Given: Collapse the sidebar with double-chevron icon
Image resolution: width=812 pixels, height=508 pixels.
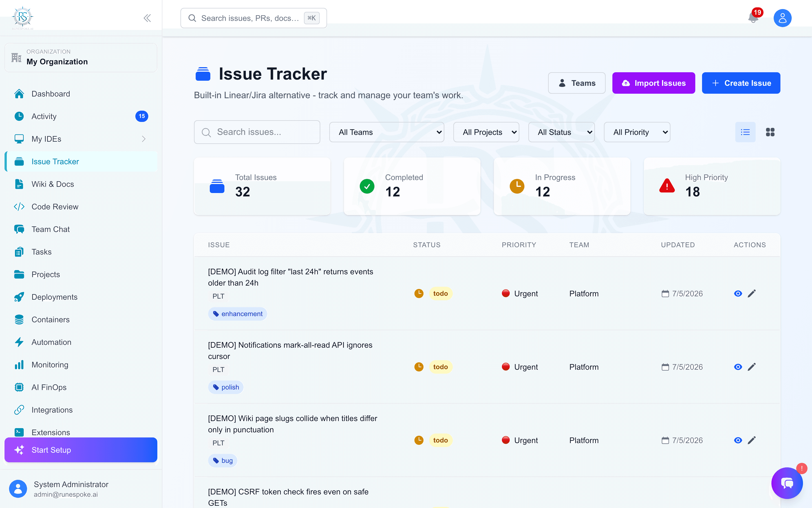Looking at the screenshot, I should (x=147, y=18).
